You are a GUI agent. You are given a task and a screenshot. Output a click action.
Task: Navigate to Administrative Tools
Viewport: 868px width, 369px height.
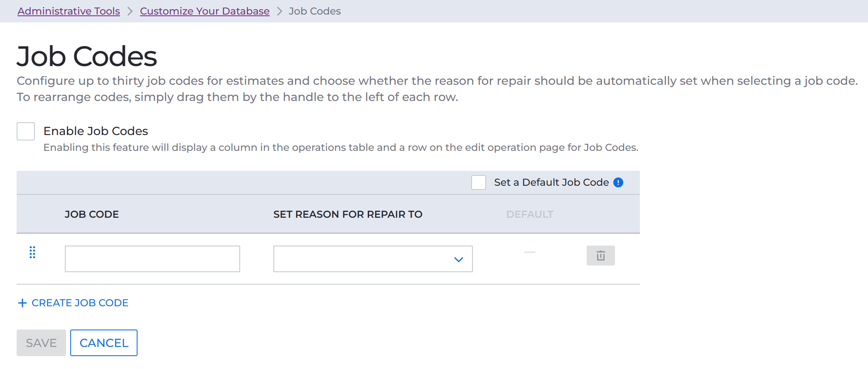[x=68, y=11]
